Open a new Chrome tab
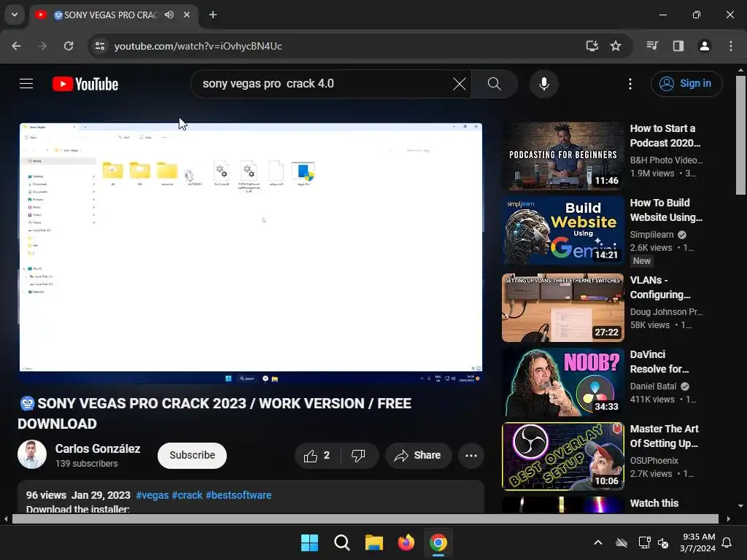 tap(213, 15)
